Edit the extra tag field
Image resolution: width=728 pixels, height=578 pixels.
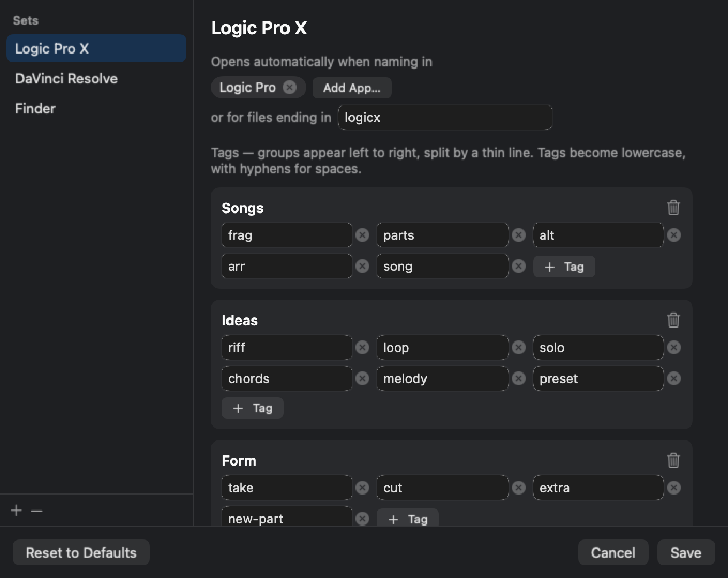[598, 488]
